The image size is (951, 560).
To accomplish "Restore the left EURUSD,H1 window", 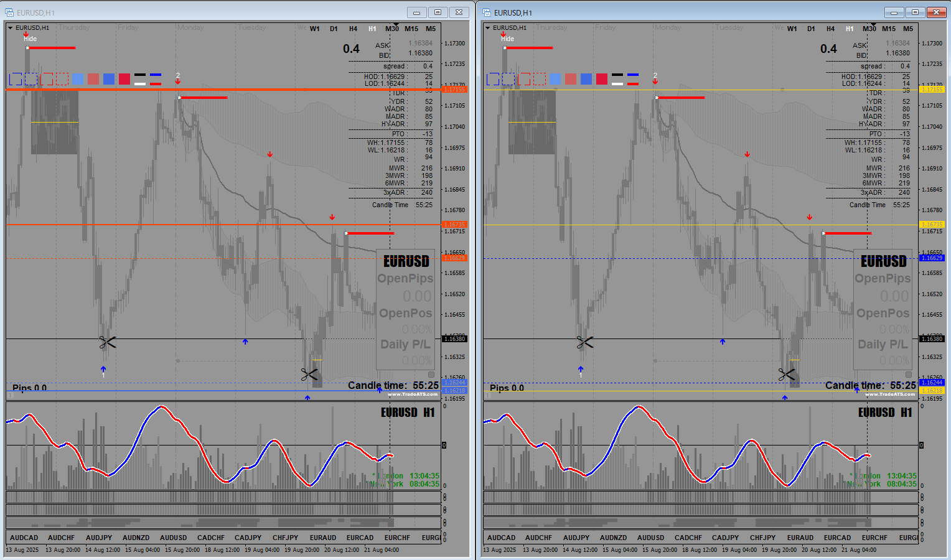I will point(438,12).
